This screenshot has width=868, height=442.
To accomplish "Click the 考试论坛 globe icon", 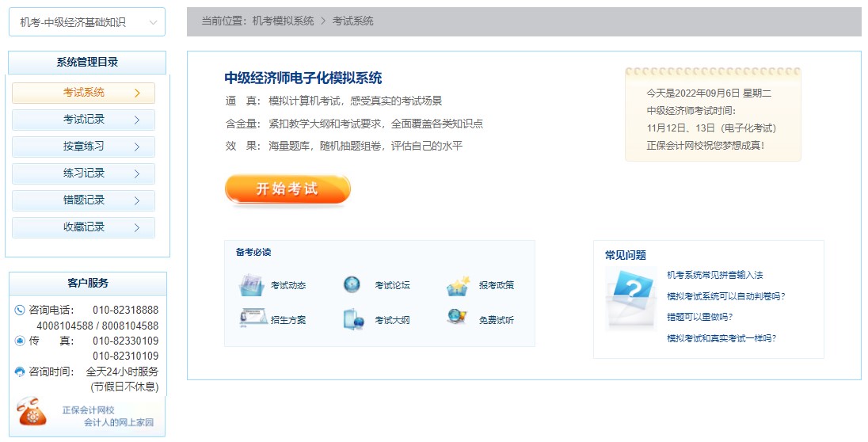I will click(352, 284).
